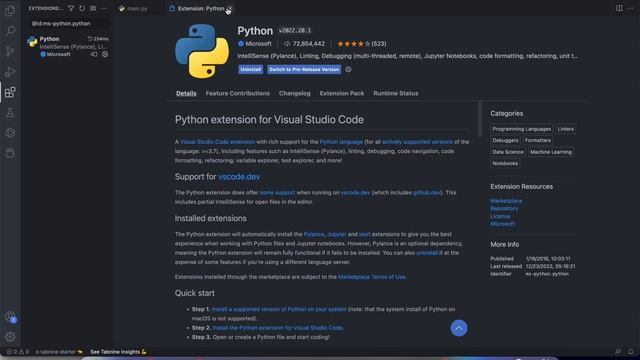Click the scroll-to-top round button
Viewport: 640px width, 360px height.
459,328
